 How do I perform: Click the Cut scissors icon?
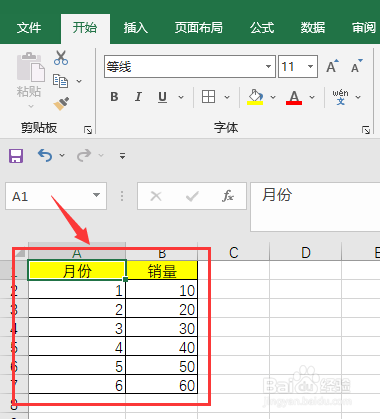click(x=61, y=58)
